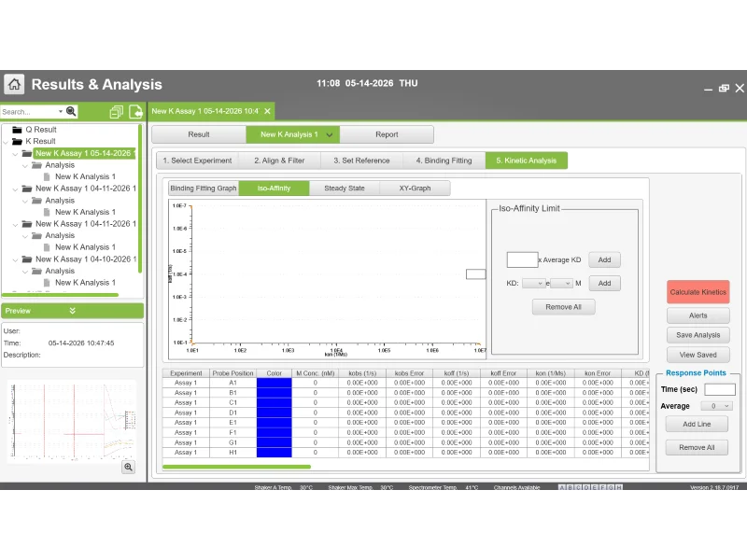The height and width of the screenshot is (560, 747).
Task: Select New K Assay 1 05-14-2026 in tree
Action: [x=84, y=153]
